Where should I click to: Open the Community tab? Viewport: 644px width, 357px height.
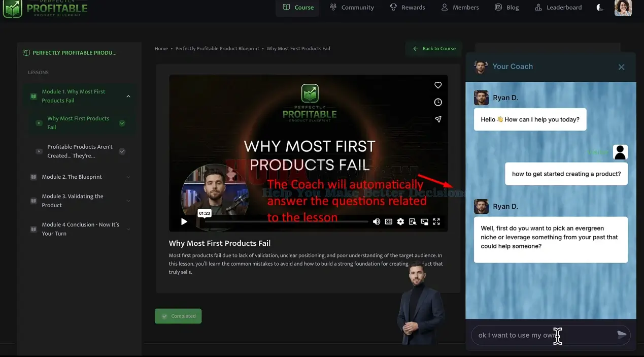[x=352, y=8]
